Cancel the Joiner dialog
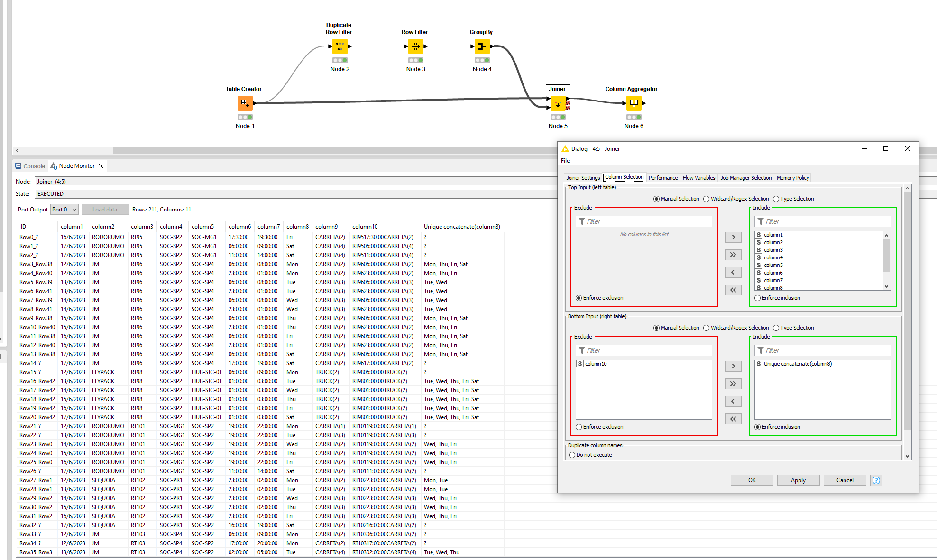This screenshot has height=560, width=937. pyautogui.click(x=845, y=480)
